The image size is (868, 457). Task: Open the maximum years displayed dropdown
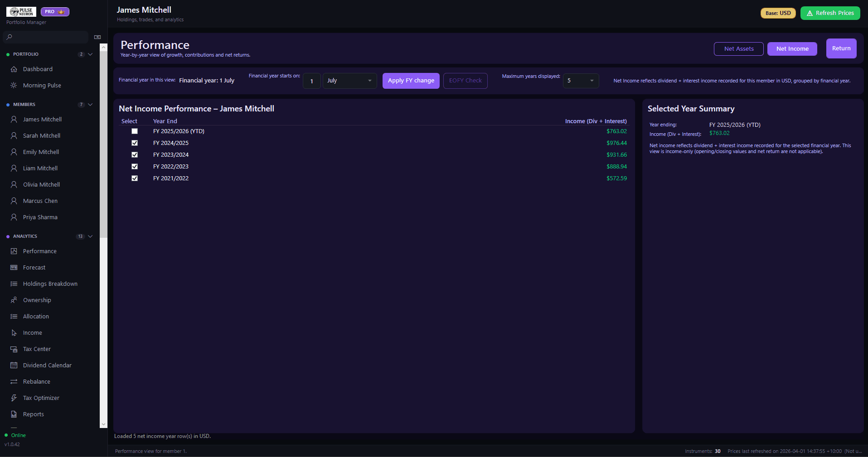point(581,81)
